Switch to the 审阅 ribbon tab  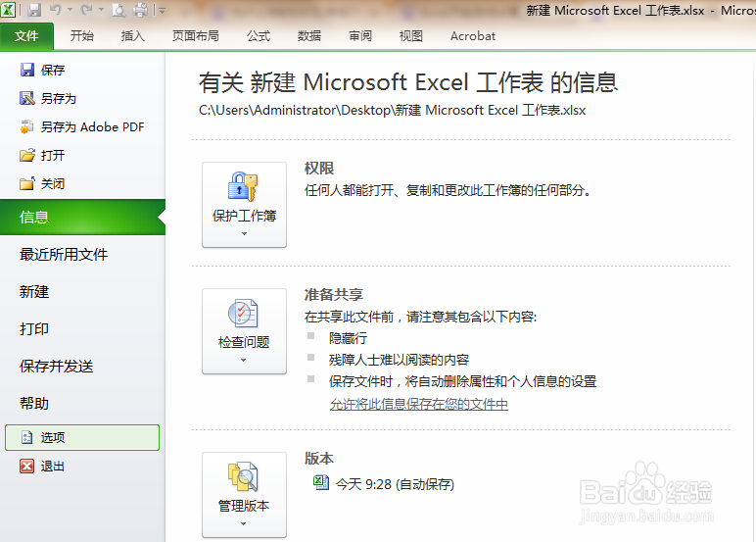(x=360, y=36)
